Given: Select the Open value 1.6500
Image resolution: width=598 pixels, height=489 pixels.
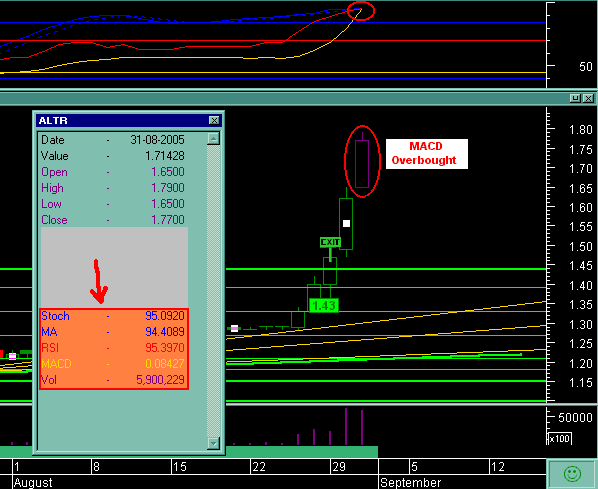Looking at the screenshot, I should (x=168, y=172).
